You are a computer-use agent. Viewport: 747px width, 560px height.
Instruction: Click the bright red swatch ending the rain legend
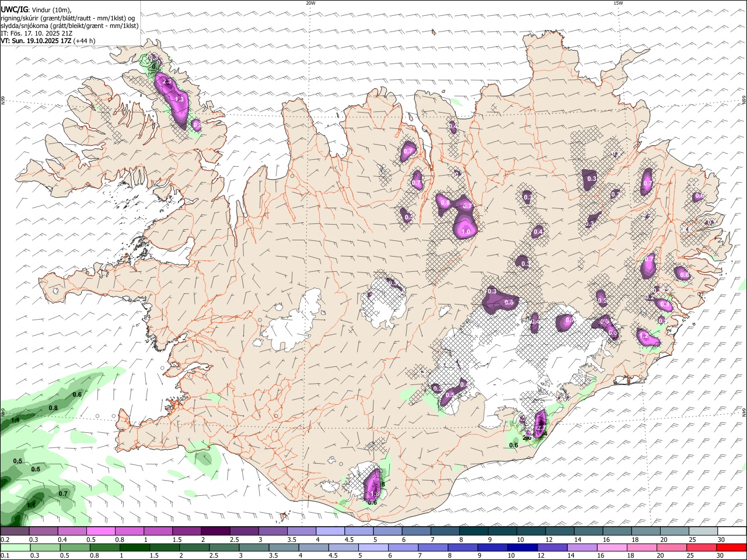[x=732, y=547]
